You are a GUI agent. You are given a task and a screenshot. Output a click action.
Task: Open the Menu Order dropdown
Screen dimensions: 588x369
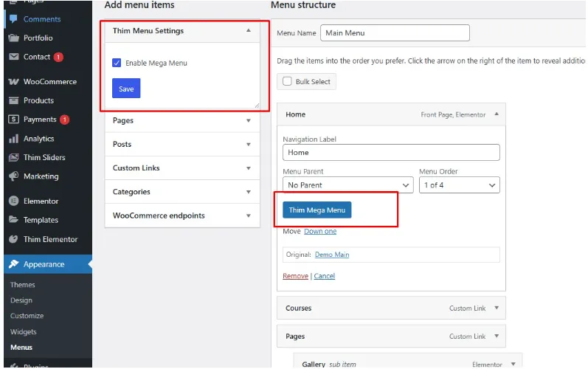[460, 185]
